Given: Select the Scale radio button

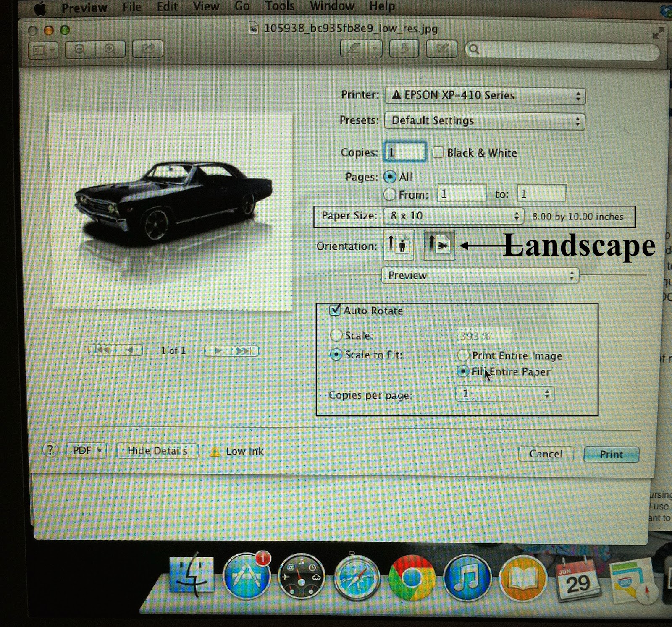Looking at the screenshot, I should pos(336,335).
